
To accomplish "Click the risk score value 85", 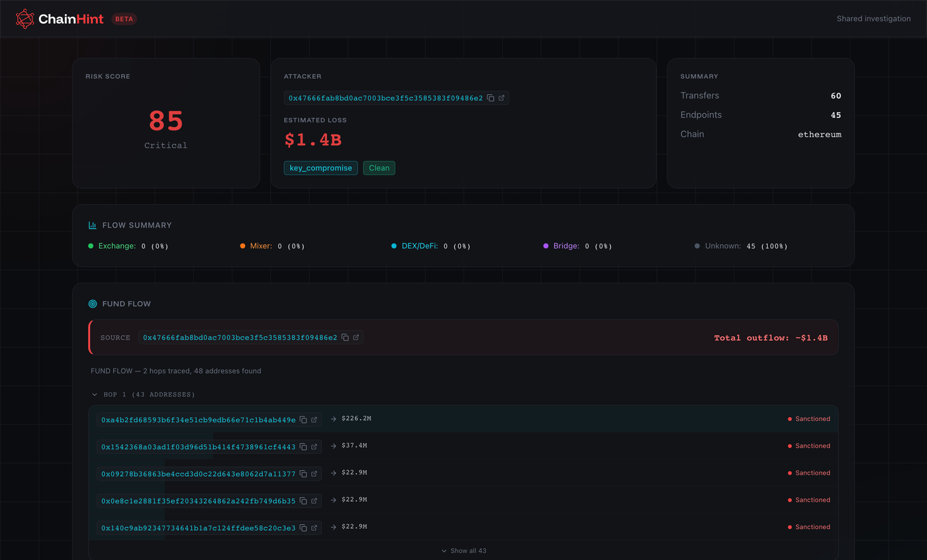I will click(x=166, y=121).
